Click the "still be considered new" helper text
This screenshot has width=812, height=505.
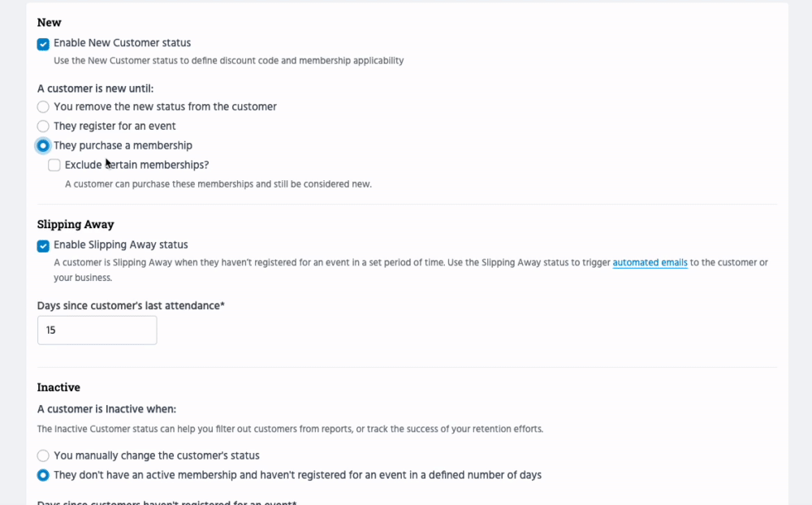tap(218, 184)
